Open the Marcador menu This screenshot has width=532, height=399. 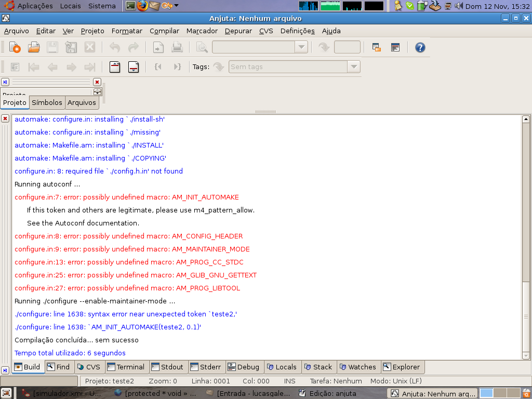coord(202,31)
